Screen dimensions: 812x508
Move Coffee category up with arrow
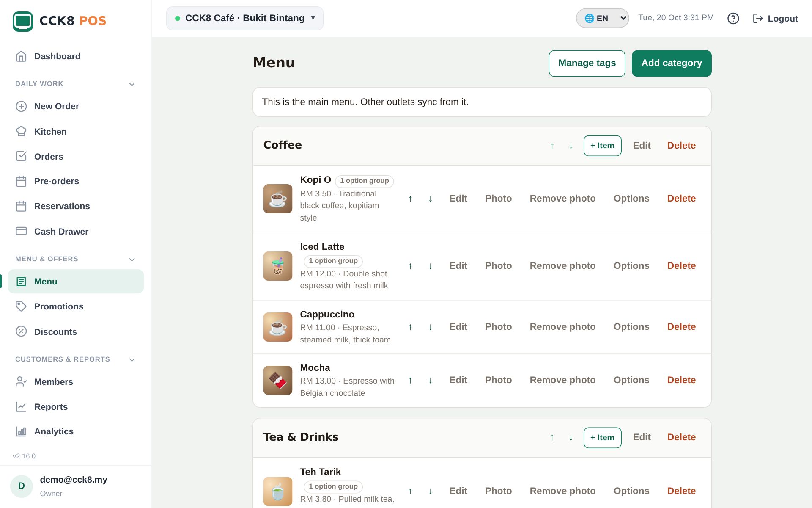[x=552, y=146]
